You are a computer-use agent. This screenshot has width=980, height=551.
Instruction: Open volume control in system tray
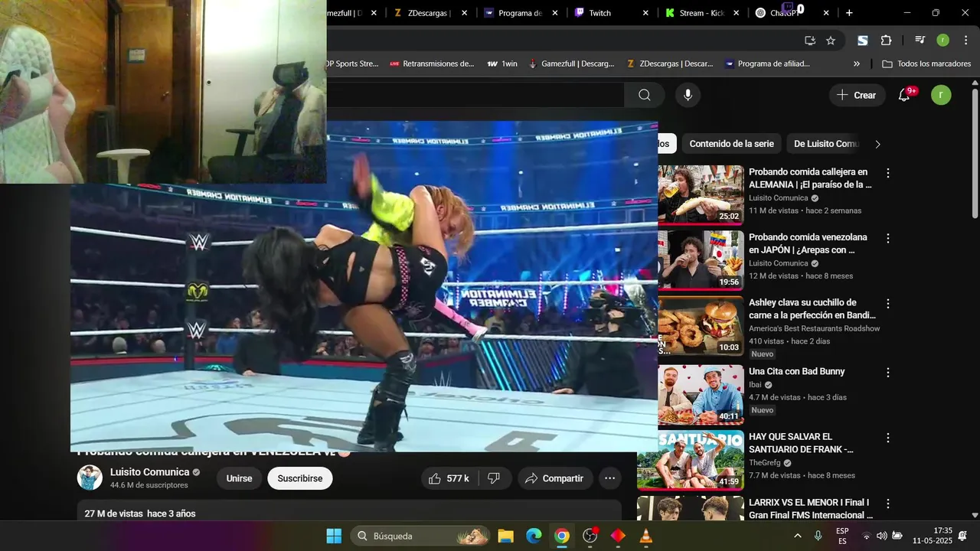(881, 536)
